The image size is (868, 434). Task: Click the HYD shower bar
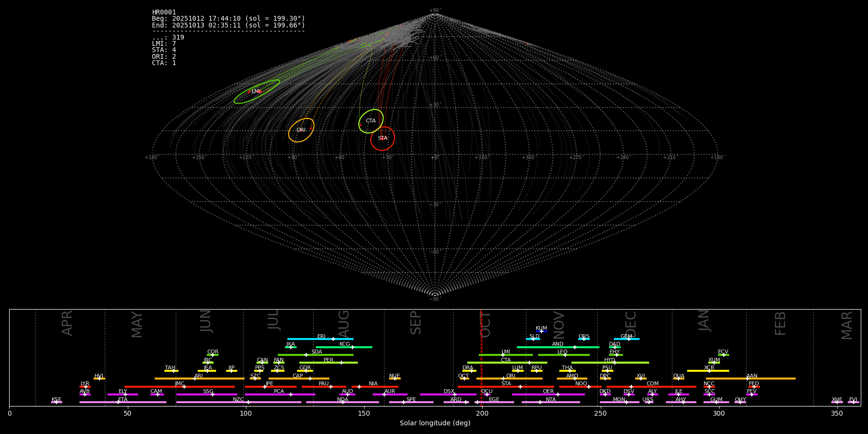(x=610, y=363)
